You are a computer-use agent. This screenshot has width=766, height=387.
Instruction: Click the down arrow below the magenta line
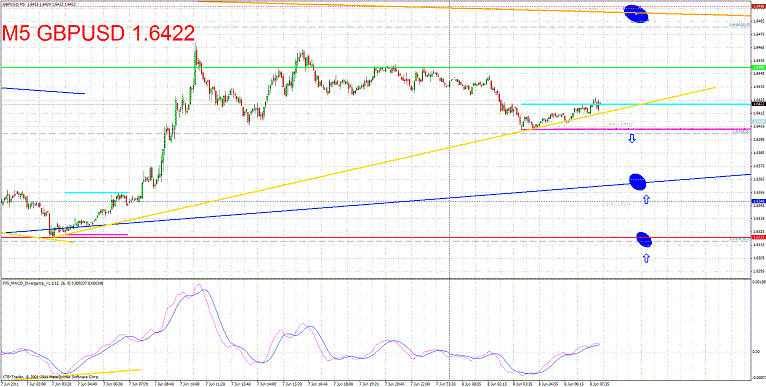[x=632, y=139]
